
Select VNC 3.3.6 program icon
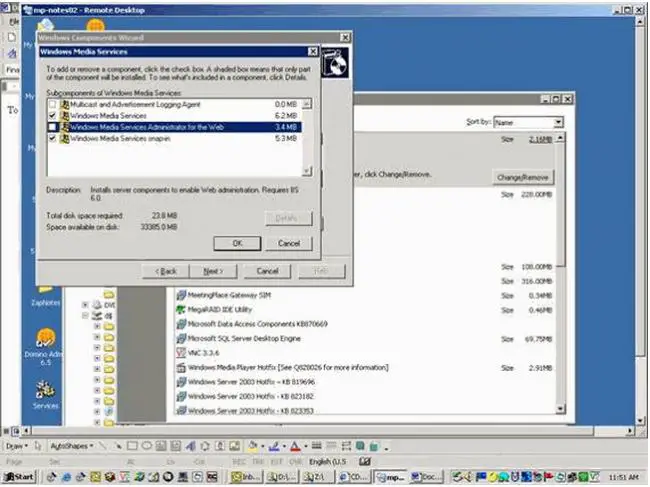[x=181, y=353]
